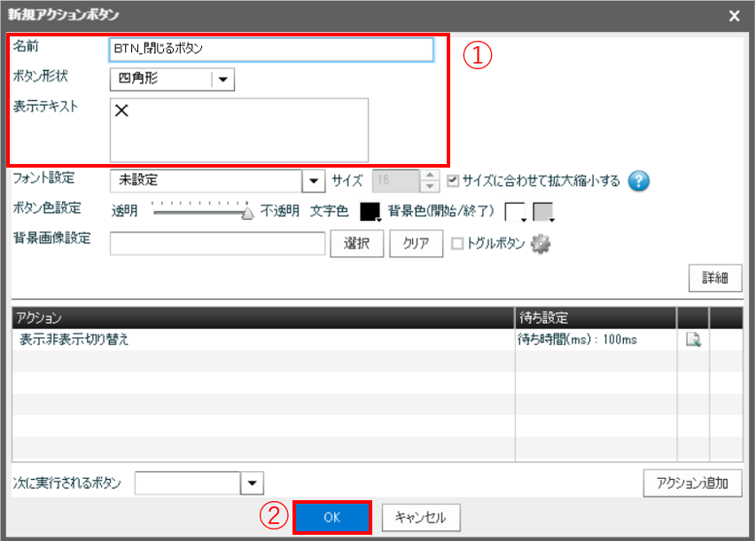Viewport: 756px width, 541px height.
Task: Click the blue help question mark icon
Action: [639, 181]
